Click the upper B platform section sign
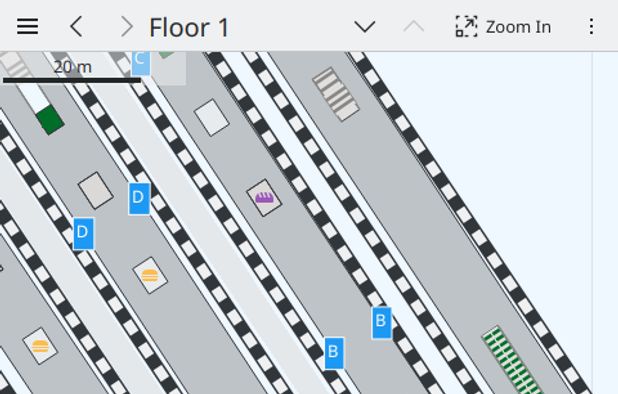 tap(382, 323)
